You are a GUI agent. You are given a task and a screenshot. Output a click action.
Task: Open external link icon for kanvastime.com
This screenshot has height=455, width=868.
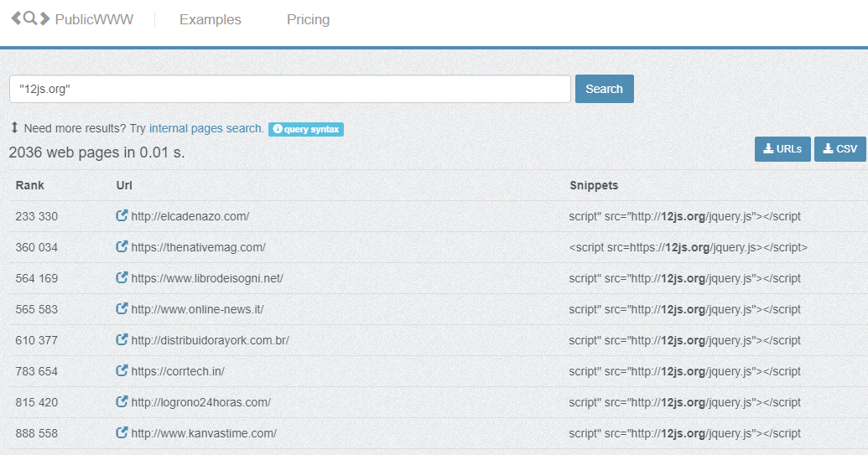(122, 433)
